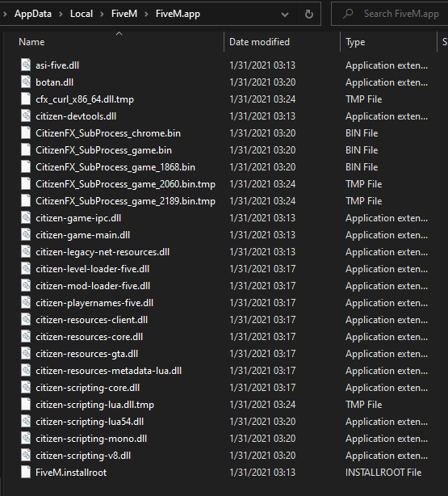Navigate to Local in the breadcrumb

pyautogui.click(x=82, y=14)
